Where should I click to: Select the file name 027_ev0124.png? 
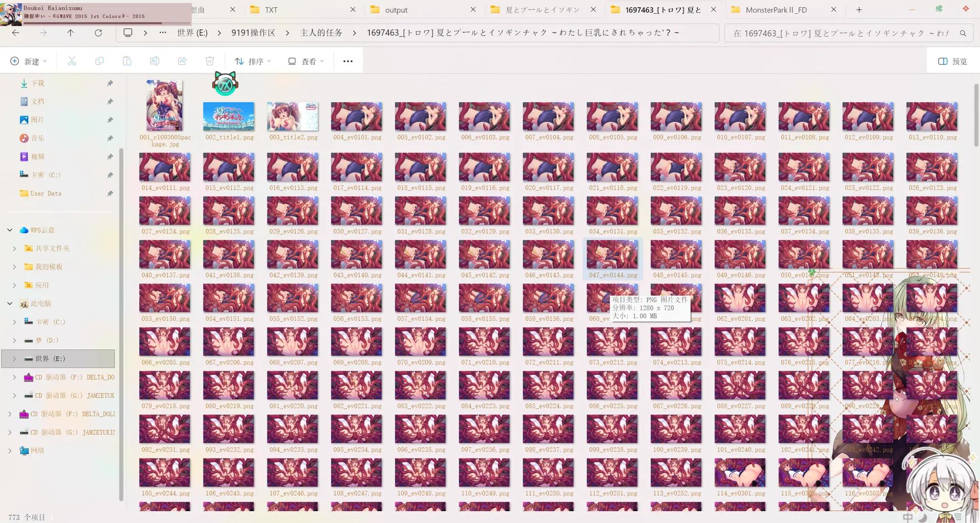pos(165,232)
